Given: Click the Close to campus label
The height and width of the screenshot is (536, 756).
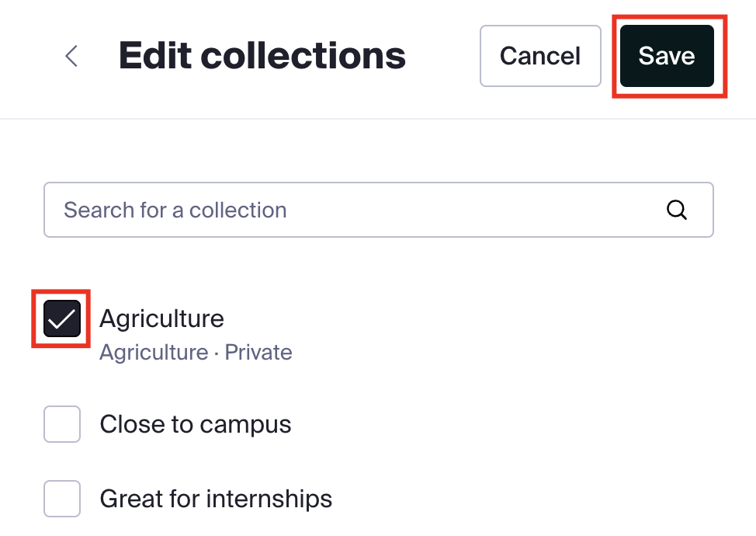Looking at the screenshot, I should pyautogui.click(x=196, y=424).
